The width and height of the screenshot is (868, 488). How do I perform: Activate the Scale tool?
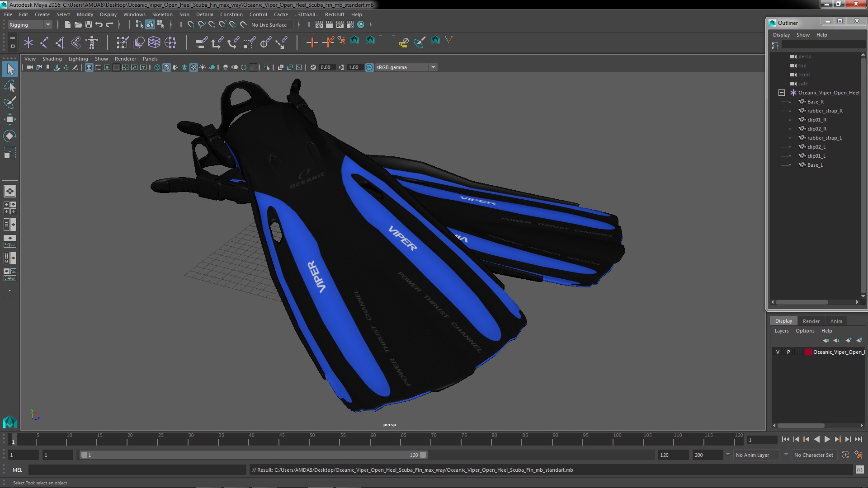(x=10, y=153)
